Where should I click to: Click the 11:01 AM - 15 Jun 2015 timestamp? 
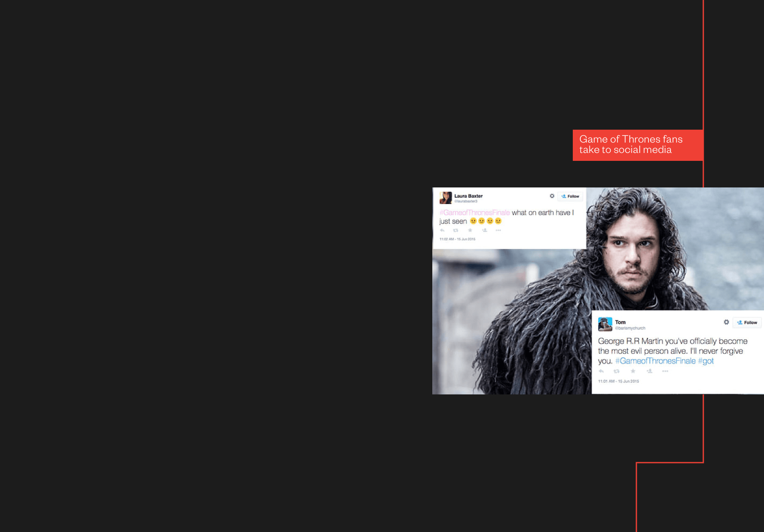[x=619, y=381]
